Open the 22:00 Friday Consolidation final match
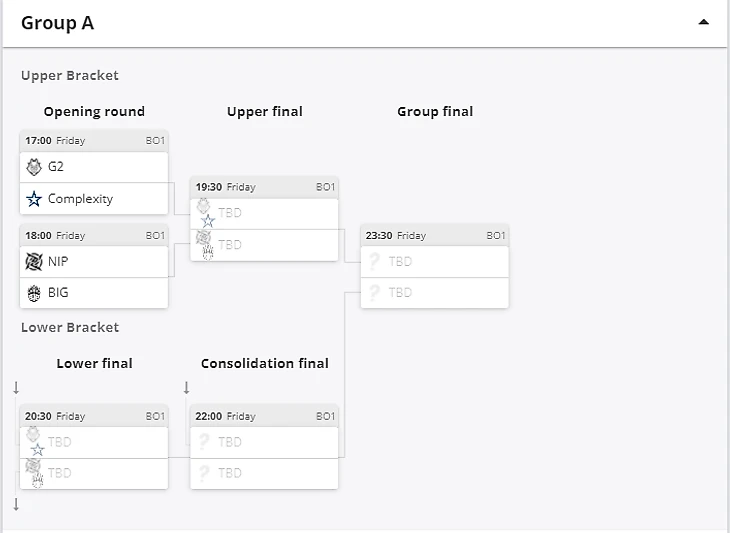 point(264,416)
